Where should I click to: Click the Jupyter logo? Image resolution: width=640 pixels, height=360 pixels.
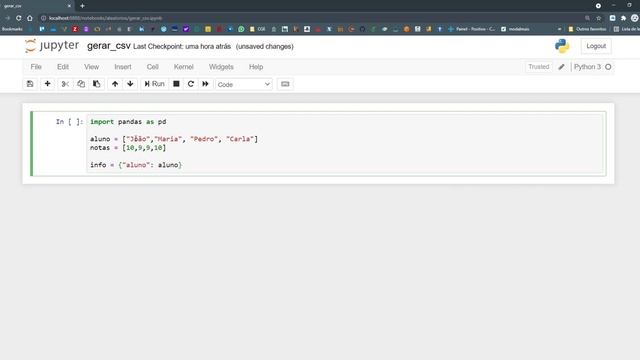coord(51,46)
